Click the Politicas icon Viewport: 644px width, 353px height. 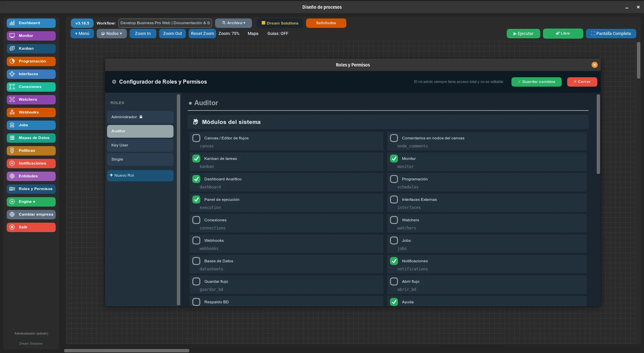[x=12, y=150]
